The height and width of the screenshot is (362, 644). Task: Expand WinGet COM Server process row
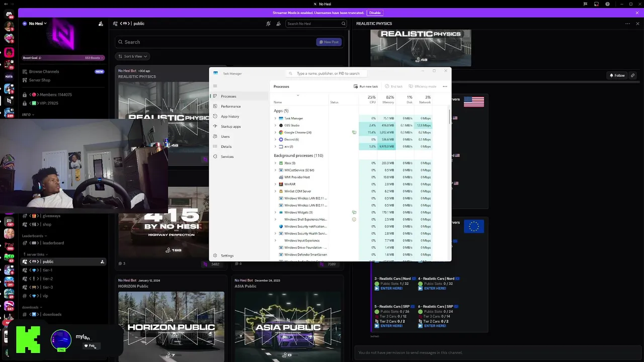pyautogui.click(x=275, y=191)
